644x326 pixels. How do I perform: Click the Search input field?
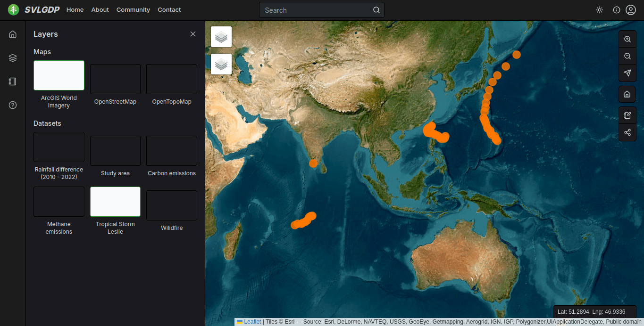click(316, 10)
